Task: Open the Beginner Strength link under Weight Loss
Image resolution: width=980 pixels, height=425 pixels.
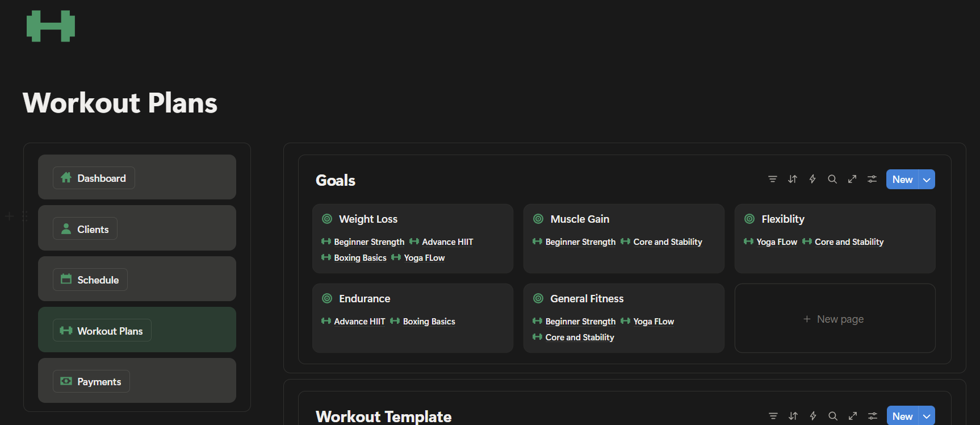Action: click(x=368, y=241)
